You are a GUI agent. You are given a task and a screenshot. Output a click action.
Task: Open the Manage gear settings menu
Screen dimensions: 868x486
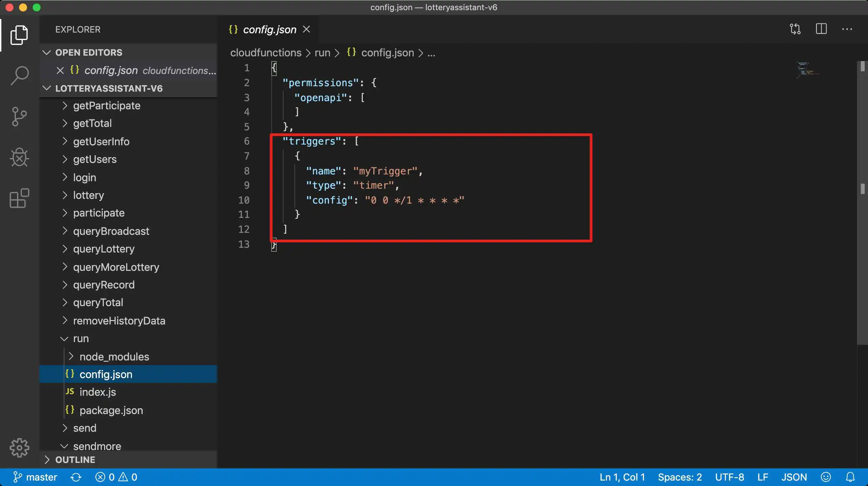pyautogui.click(x=19, y=448)
